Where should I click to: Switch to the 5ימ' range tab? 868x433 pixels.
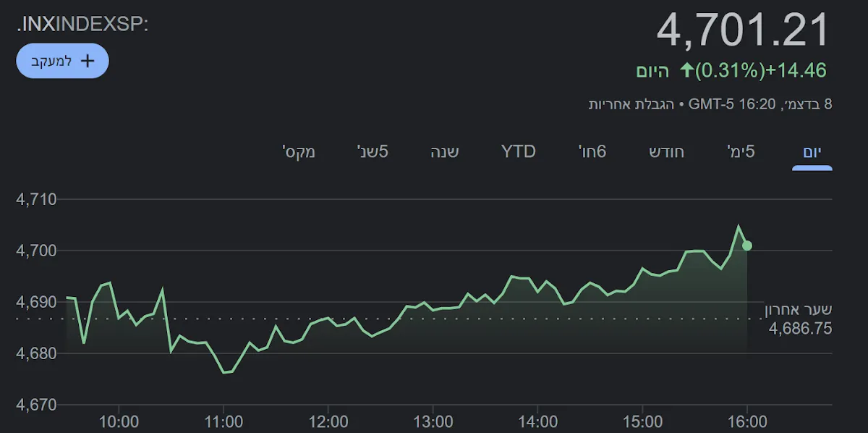point(741,151)
